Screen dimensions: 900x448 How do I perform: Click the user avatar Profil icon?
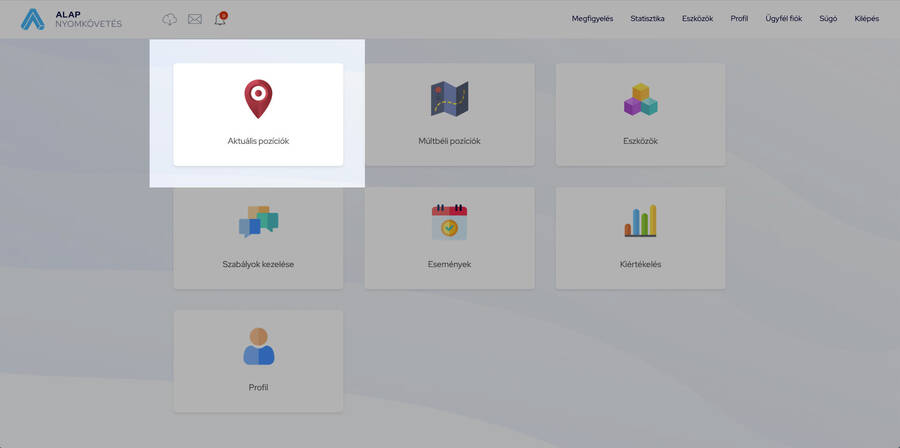click(x=258, y=346)
